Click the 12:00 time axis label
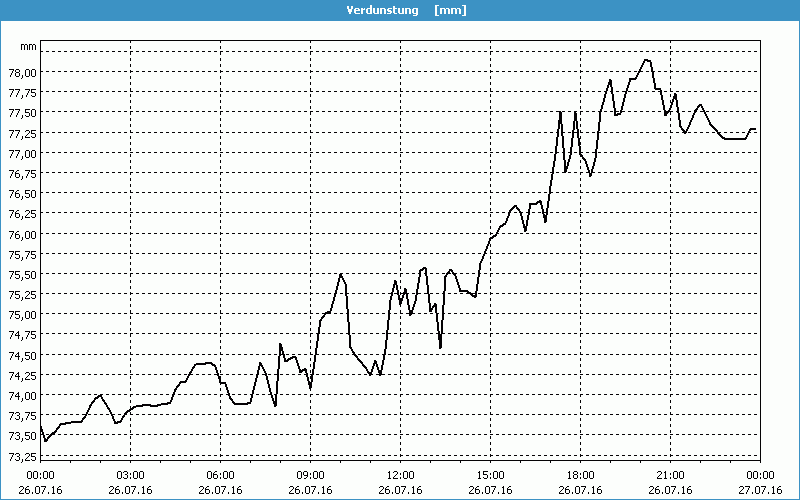 coord(401,476)
